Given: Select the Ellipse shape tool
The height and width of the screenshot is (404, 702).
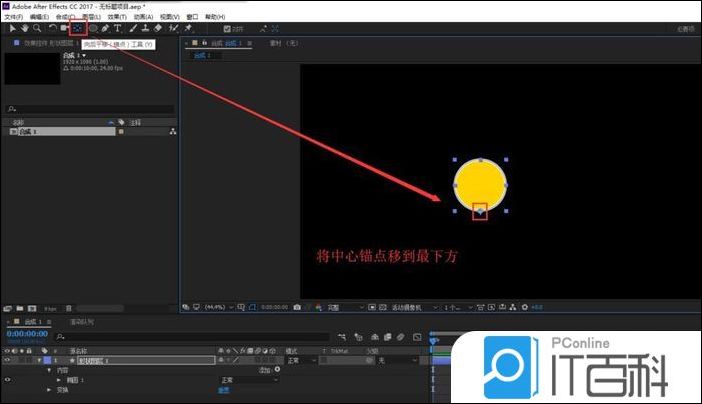Looking at the screenshot, I should [x=93, y=28].
